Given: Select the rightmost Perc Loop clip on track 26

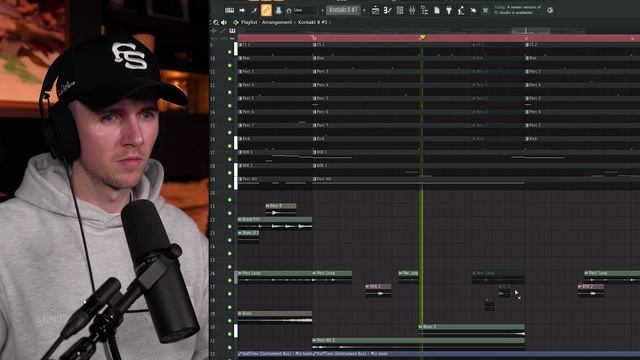Looking at the screenshot, I should pyautogui.click(x=612, y=276).
